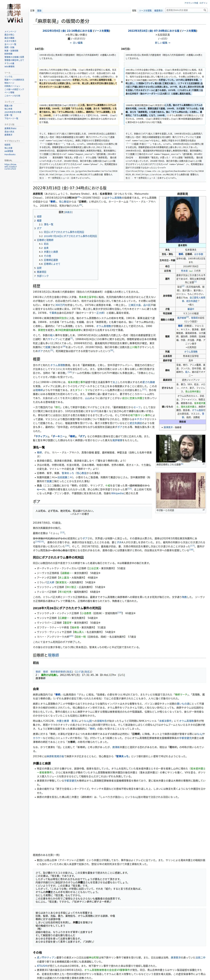Click このページを引用
Image resolution: width=210 pixels, height=980 pixels.
tap(12, 96)
